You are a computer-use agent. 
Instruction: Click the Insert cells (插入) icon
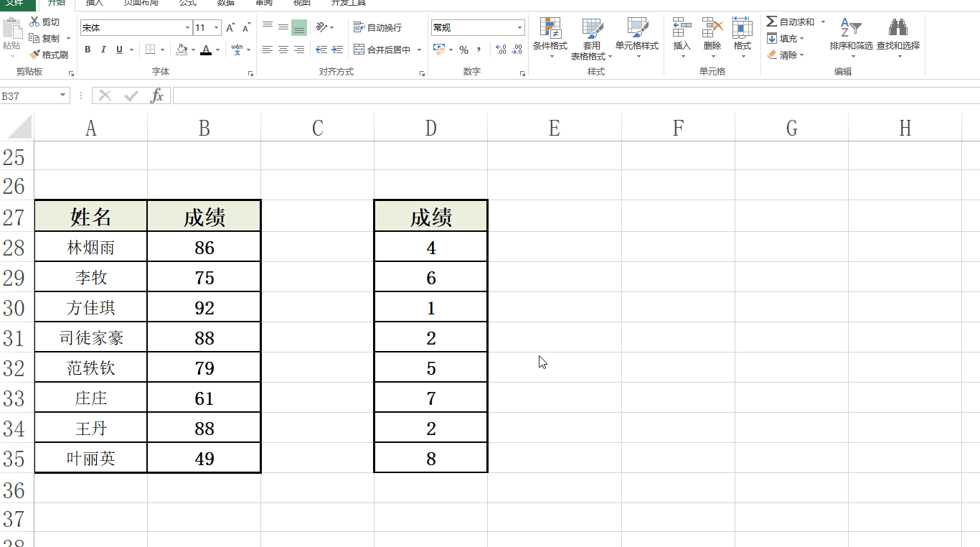[682, 28]
